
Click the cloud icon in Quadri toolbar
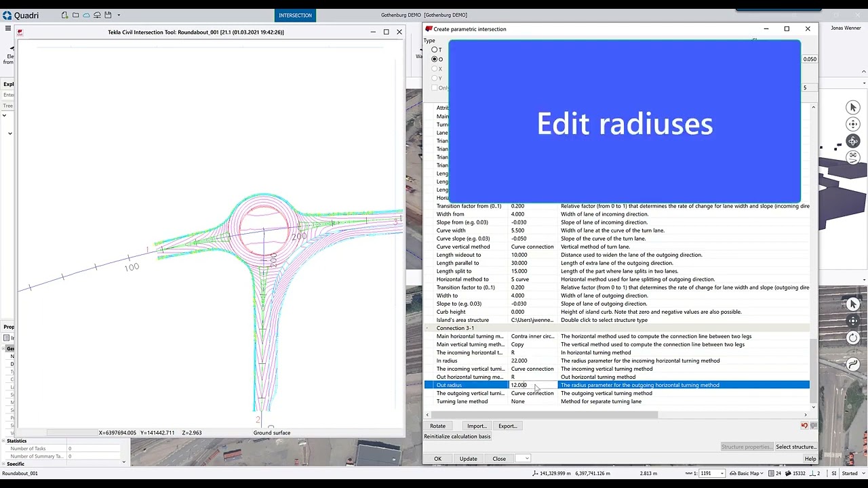pos(86,15)
